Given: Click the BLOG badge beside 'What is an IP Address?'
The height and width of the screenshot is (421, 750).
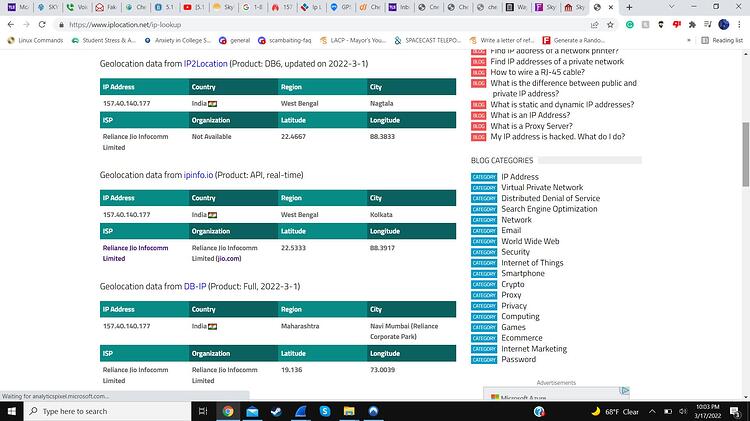Looking at the screenshot, I should coord(478,115).
